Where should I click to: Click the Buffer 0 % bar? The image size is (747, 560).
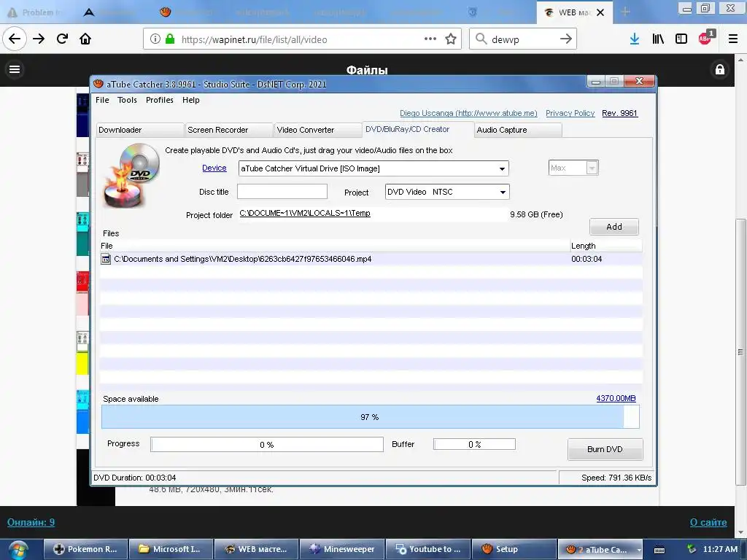474,444
